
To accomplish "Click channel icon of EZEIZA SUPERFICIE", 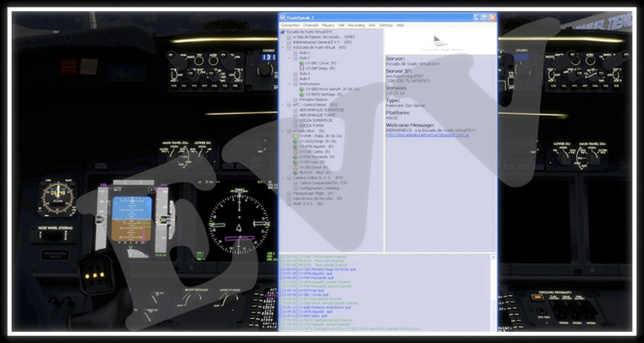I will (x=295, y=121).
